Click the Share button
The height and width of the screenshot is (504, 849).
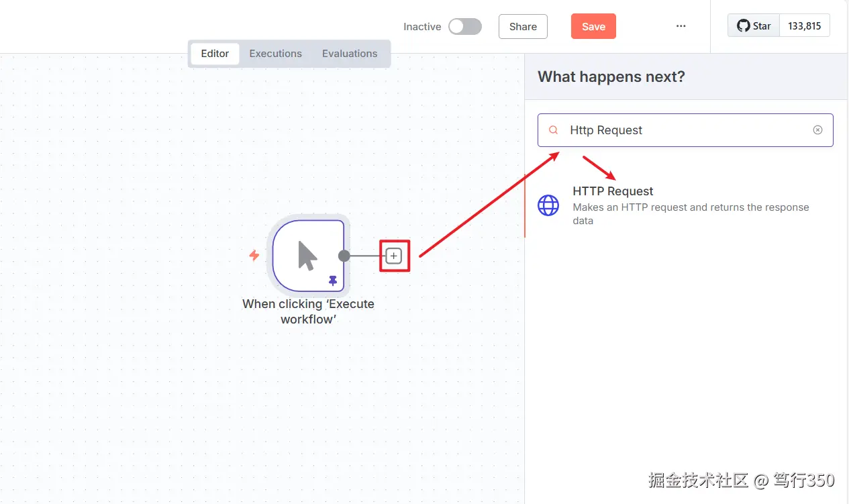(523, 27)
